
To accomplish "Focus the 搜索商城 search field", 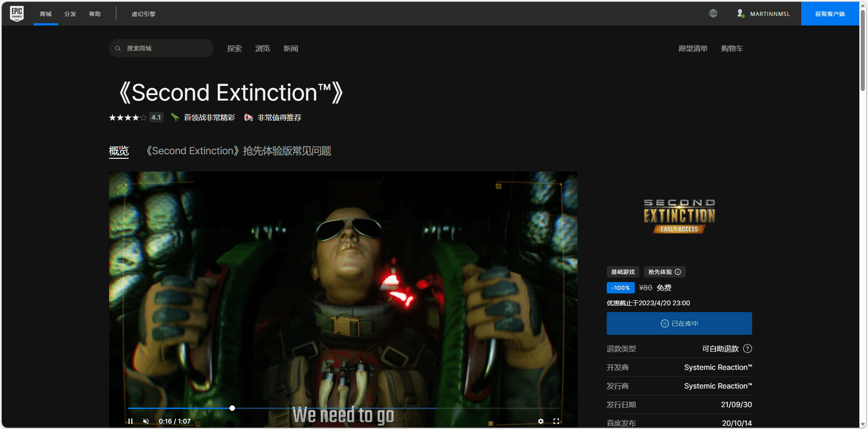I will [161, 48].
